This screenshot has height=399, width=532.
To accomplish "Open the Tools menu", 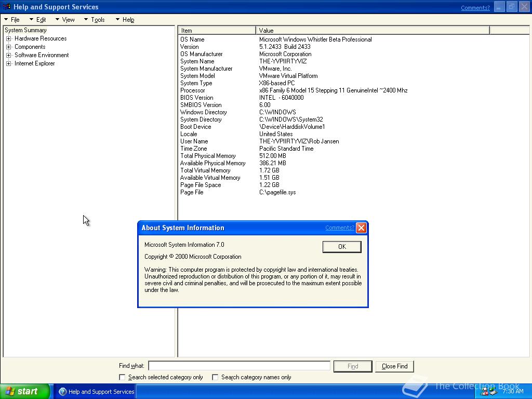I will tap(95, 20).
